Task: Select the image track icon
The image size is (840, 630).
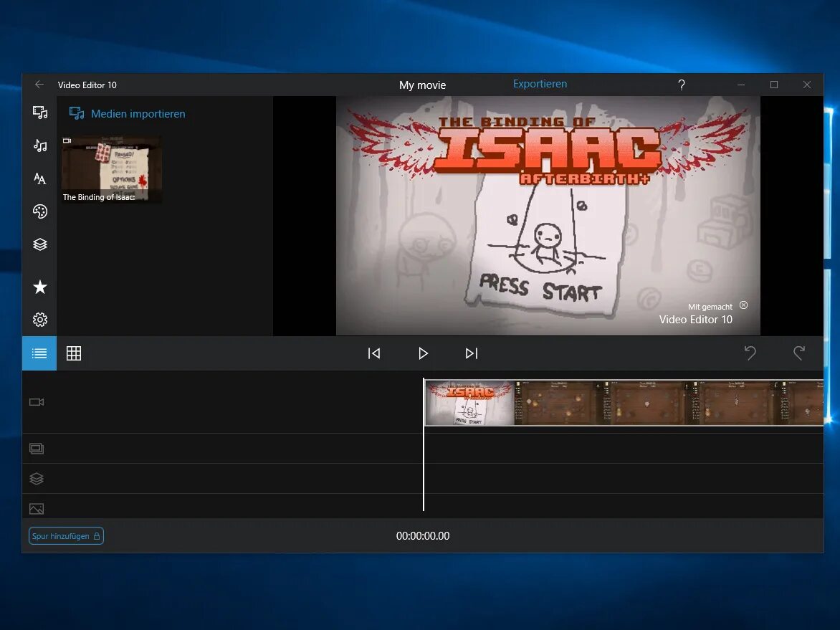Action: [x=37, y=509]
